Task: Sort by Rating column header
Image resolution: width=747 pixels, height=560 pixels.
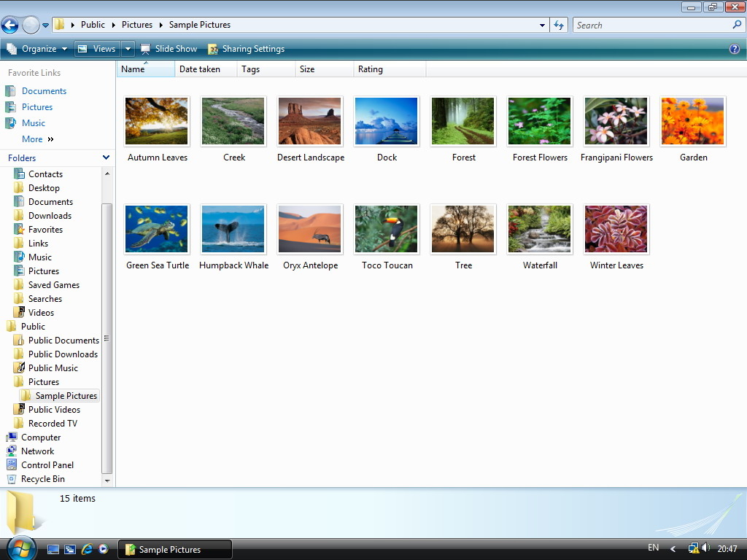Action: pos(390,69)
